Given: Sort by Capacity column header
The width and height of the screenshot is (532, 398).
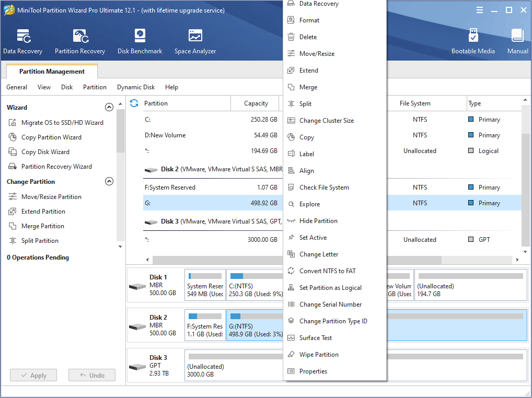Looking at the screenshot, I should [x=256, y=103].
